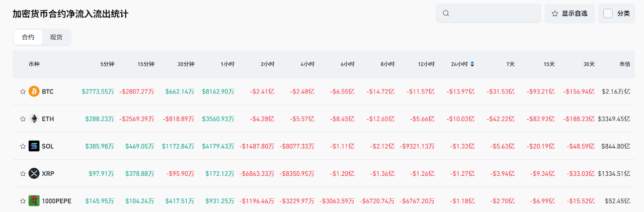Click the XRP coin icon
This screenshot has width=644, height=212.
[34, 174]
